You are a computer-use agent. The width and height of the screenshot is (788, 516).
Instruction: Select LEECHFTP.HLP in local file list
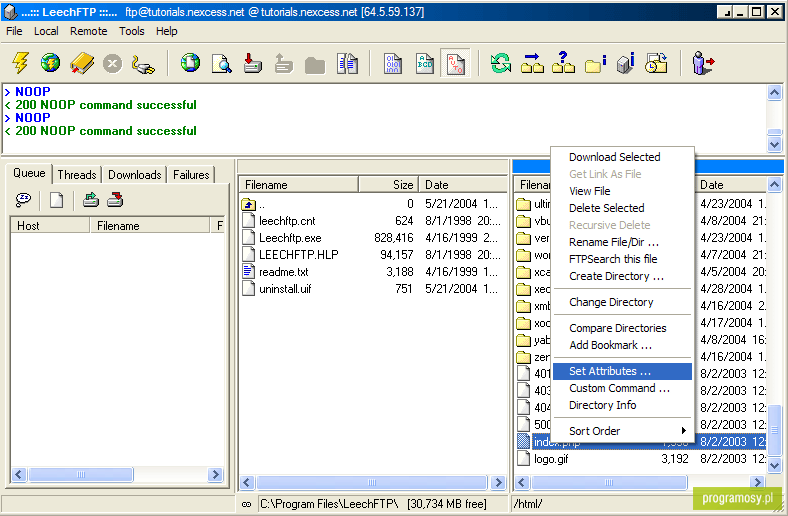pyautogui.click(x=299, y=255)
